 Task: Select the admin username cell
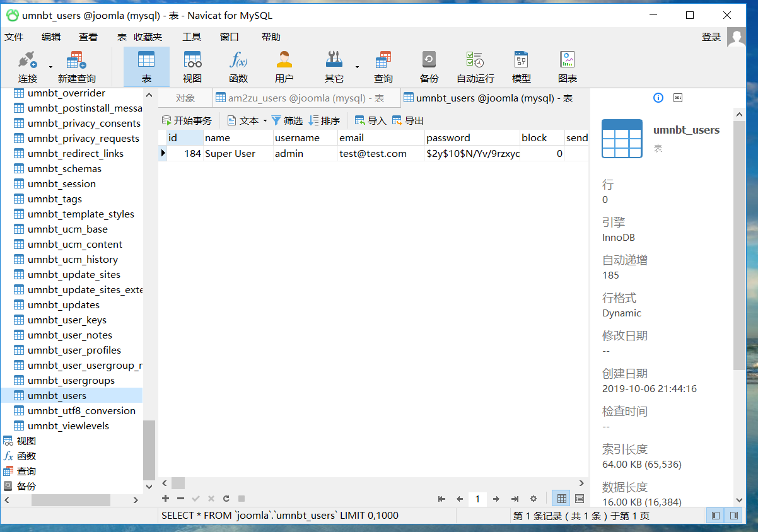[x=305, y=153]
